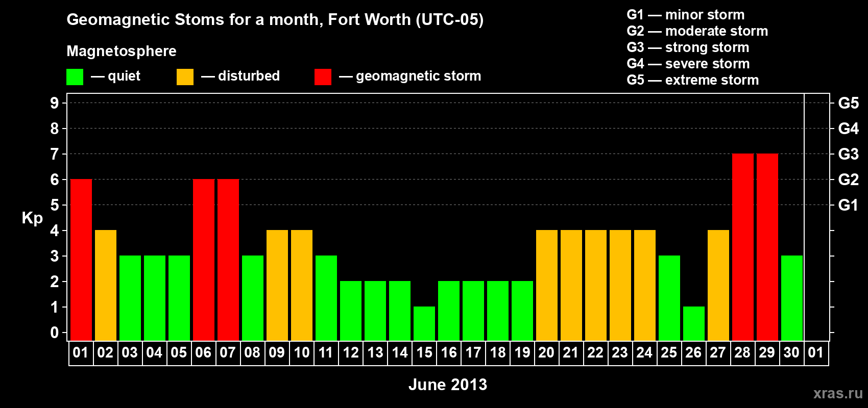
Task: Click the 'G1 — minor storm' legend line
Action: [x=686, y=15]
